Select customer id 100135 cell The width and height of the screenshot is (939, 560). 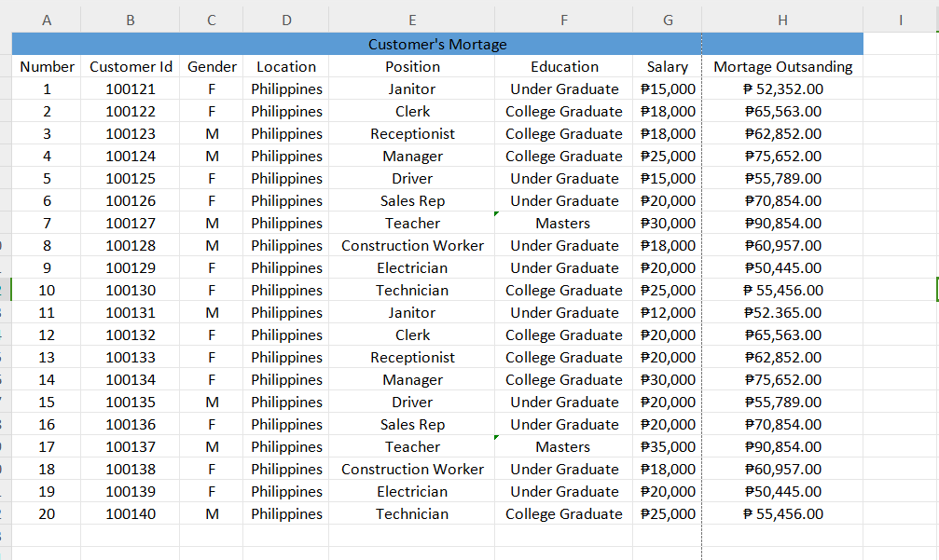131,402
